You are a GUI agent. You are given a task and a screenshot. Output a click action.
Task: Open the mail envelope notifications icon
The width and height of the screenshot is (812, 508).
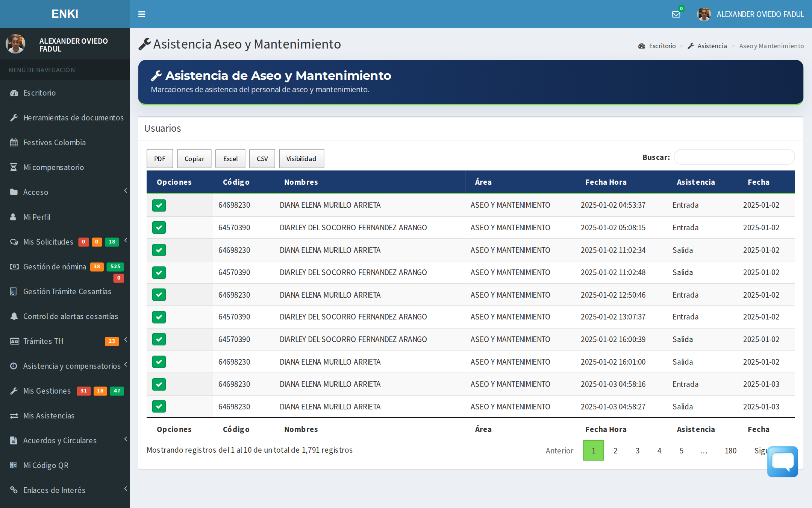point(676,14)
